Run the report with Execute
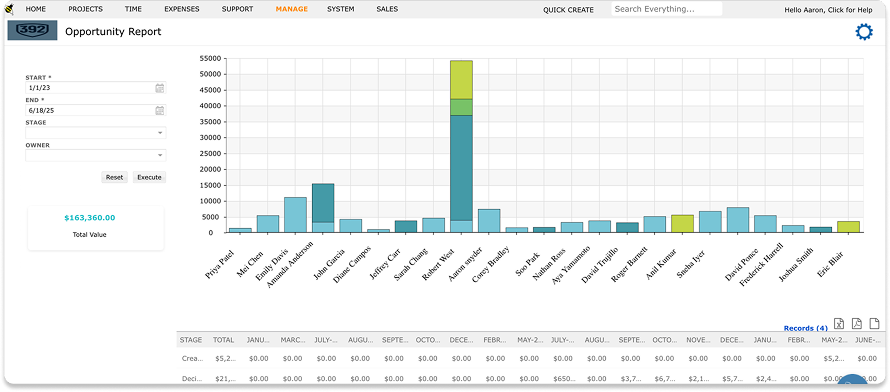This screenshot has height=392, width=890. [149, 178]
